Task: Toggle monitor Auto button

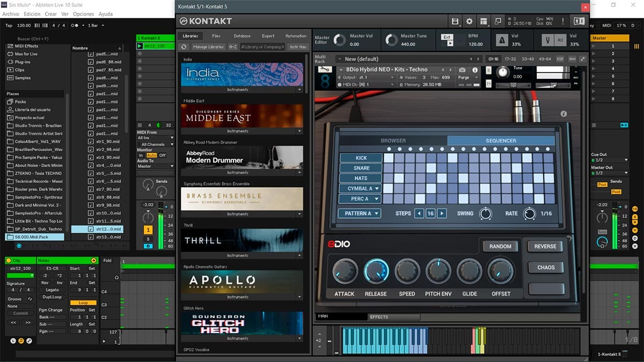Action: (151, 155)
